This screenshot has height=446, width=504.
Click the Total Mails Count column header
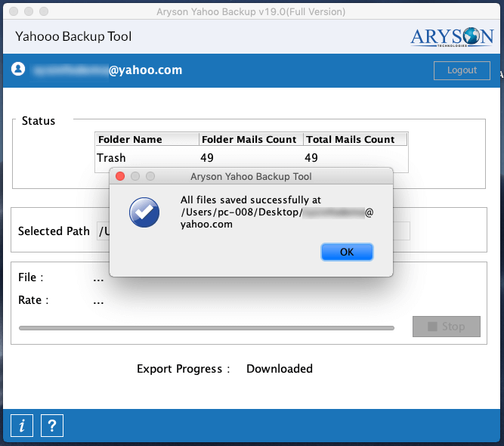tap(355, 139)
